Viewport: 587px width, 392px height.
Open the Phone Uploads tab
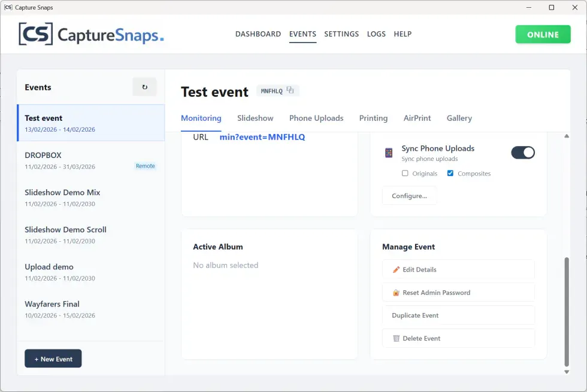pyautogui.click(x=316, y=118)
